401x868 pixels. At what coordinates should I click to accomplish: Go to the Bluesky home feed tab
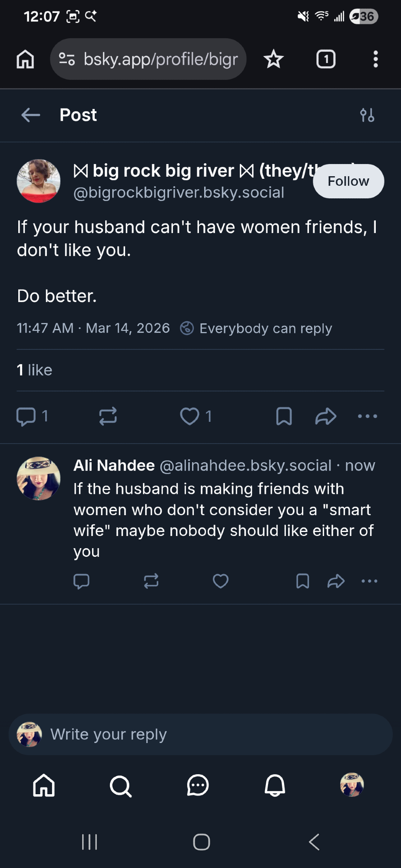[44, 786]
